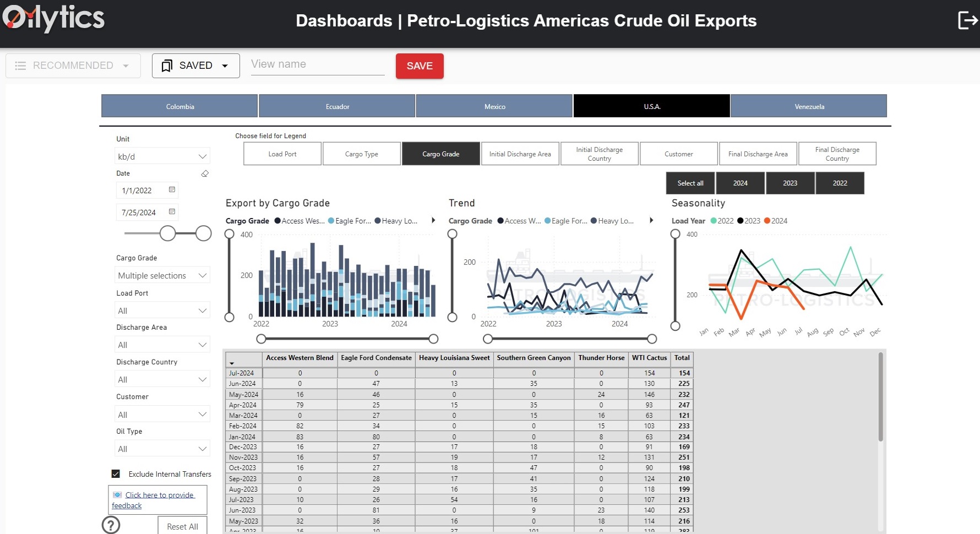Advance the Trend chart legend arrow
The image size is (980, 534).
(x=651, y=220)
